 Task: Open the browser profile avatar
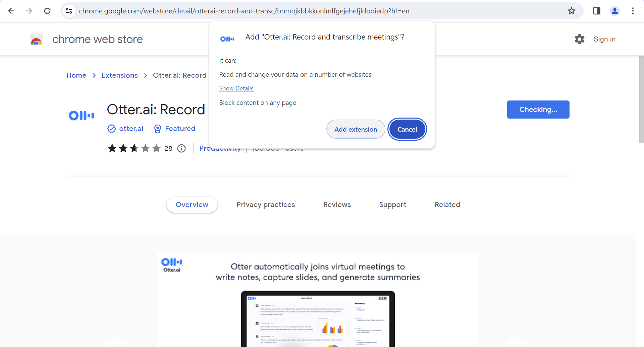pos(615,11)
